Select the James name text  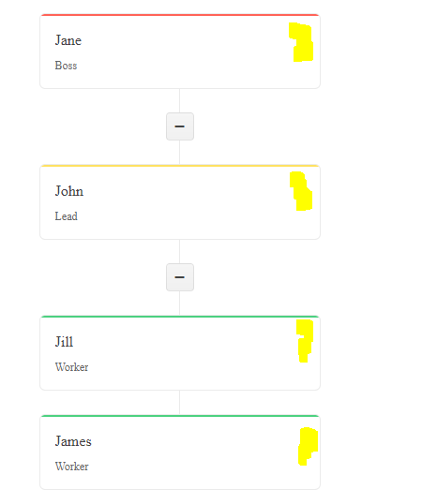coord(73,441)
